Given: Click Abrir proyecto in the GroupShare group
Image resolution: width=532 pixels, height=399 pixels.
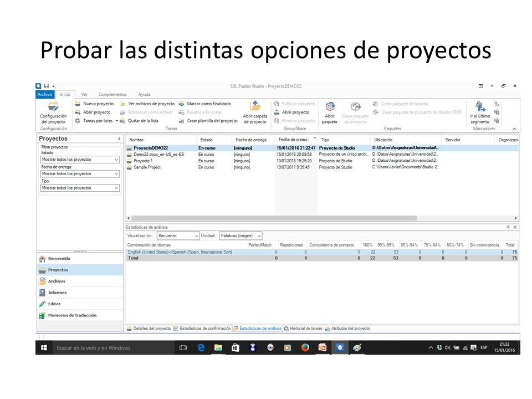Looking at the screenshot, I should (292, 112).
